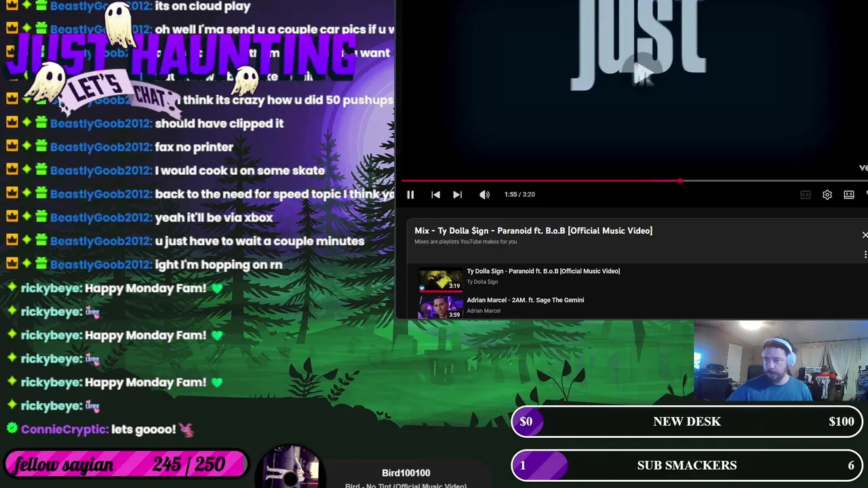Pause the YouTube video
868x488 pixels.
[410, 195]
